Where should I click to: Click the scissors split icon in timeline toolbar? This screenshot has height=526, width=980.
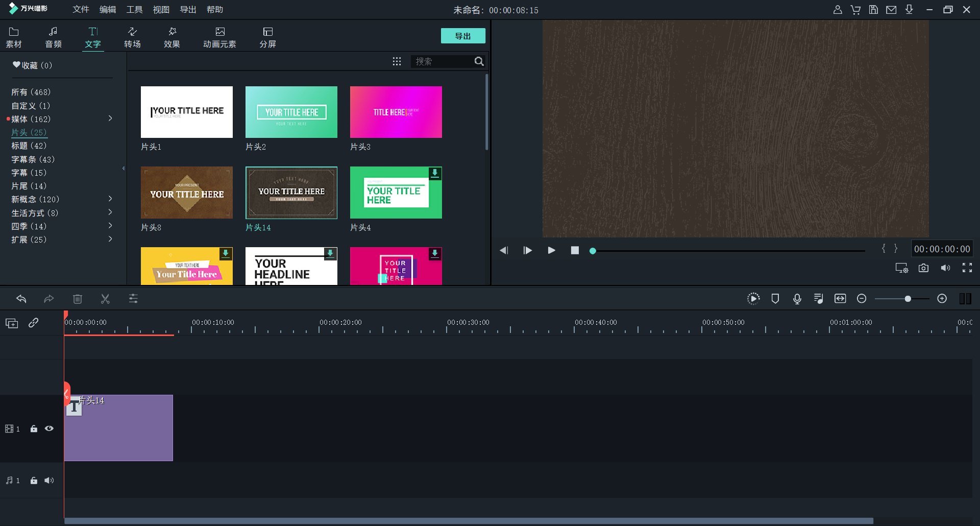point(105,299)
